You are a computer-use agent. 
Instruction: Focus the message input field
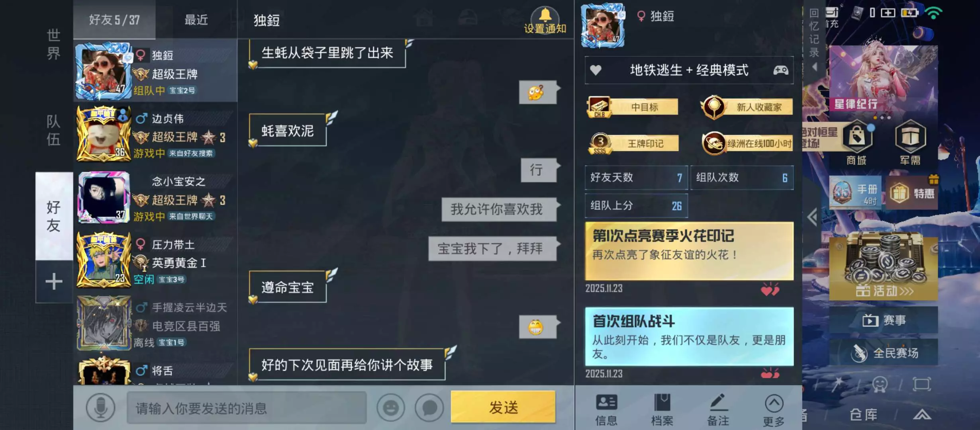[247, 408]
